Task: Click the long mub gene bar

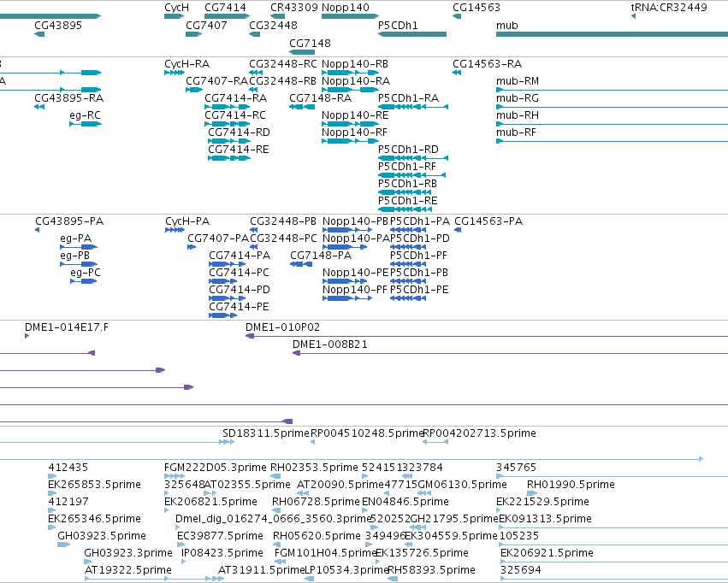Action: (612, 34)
